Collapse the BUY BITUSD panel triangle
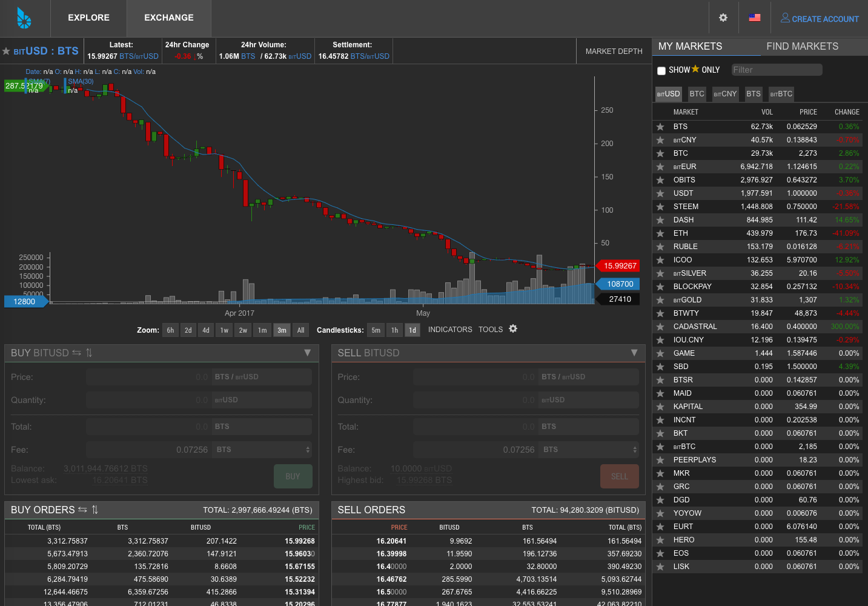Image resolution: width=868 pixels, height=606 pixels. [x=308, y=353]
